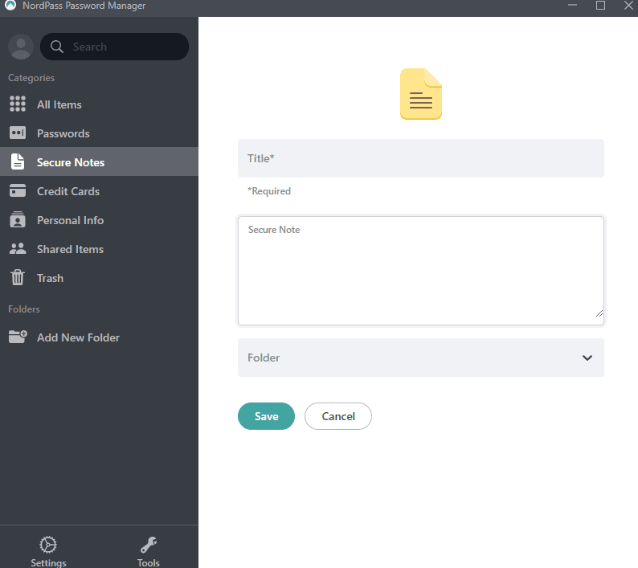Open the Folder selection field
The image size is (638, 568).
pyautogui.click(x=421, y=358)
